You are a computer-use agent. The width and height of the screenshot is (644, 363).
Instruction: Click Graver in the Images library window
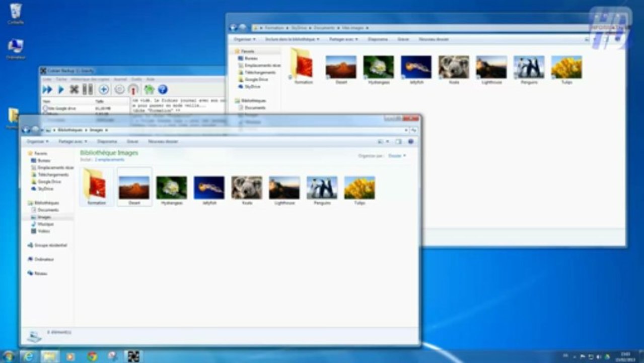(132, 142)
